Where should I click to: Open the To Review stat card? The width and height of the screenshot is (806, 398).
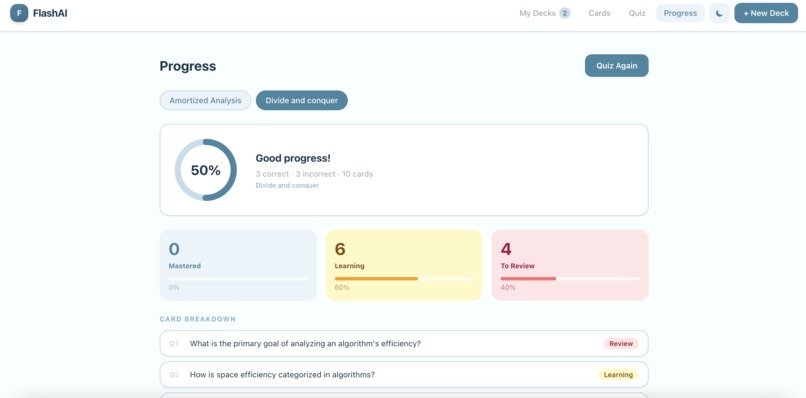[570, 265]
